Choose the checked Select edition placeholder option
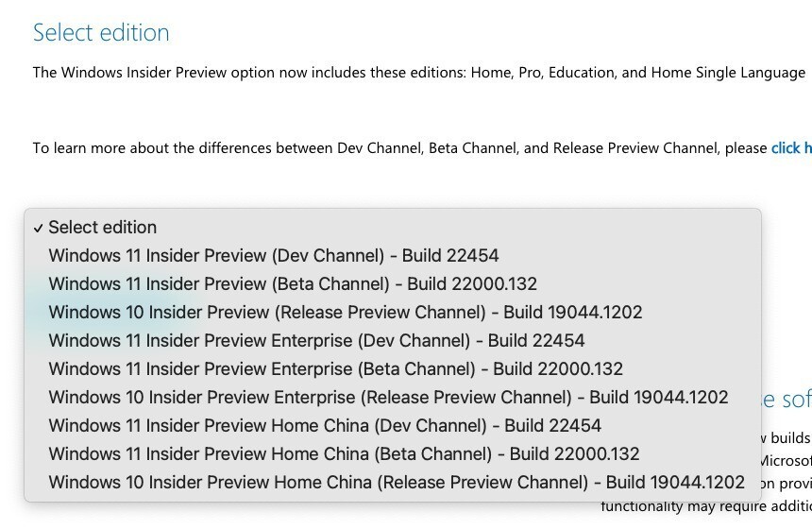Viewport: 812px width, 529px height. tap(102, 228)
